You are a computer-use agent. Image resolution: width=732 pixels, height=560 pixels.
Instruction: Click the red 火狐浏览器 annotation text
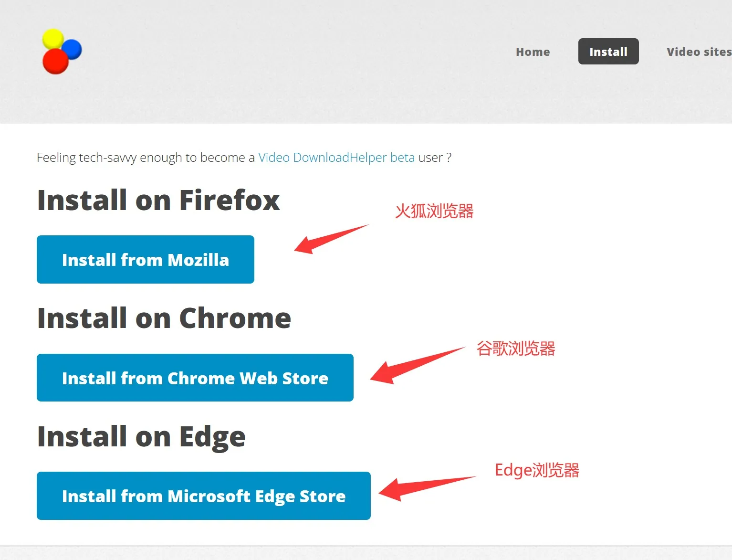[434, 211]
